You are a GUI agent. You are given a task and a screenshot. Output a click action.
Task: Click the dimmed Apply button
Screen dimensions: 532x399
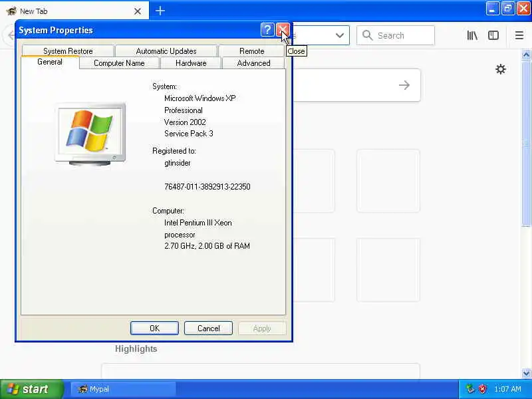click(262, 328)
